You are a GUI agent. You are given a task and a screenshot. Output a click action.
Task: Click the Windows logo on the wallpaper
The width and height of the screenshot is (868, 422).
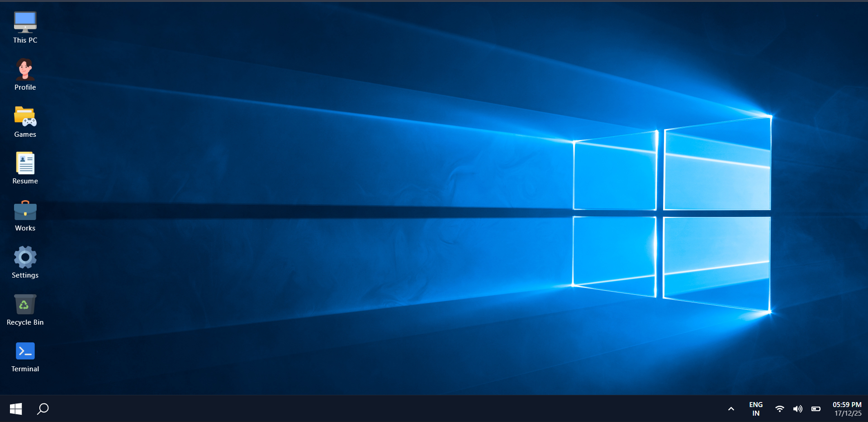coord(672,214)
